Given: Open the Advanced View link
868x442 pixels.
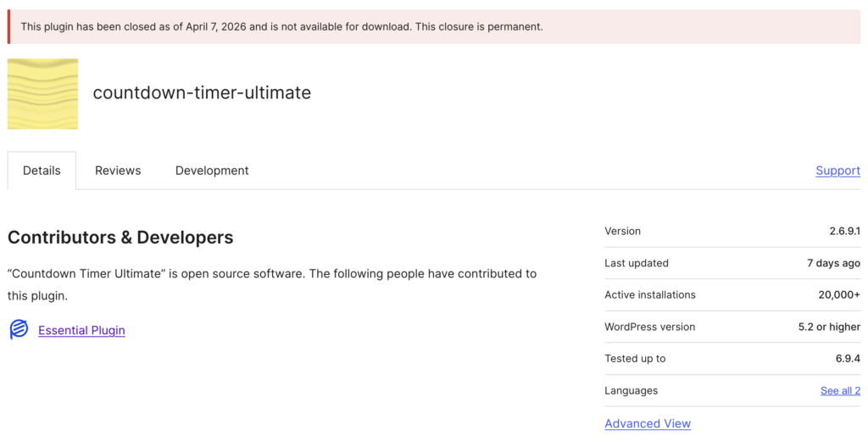Looking at the screenshot, I should pos(648,423).
